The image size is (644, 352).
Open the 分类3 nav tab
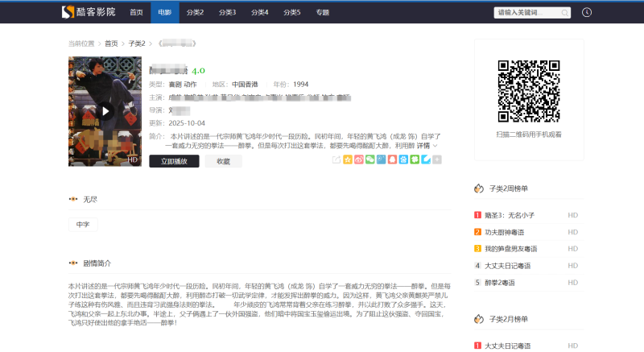pos(227,12)
